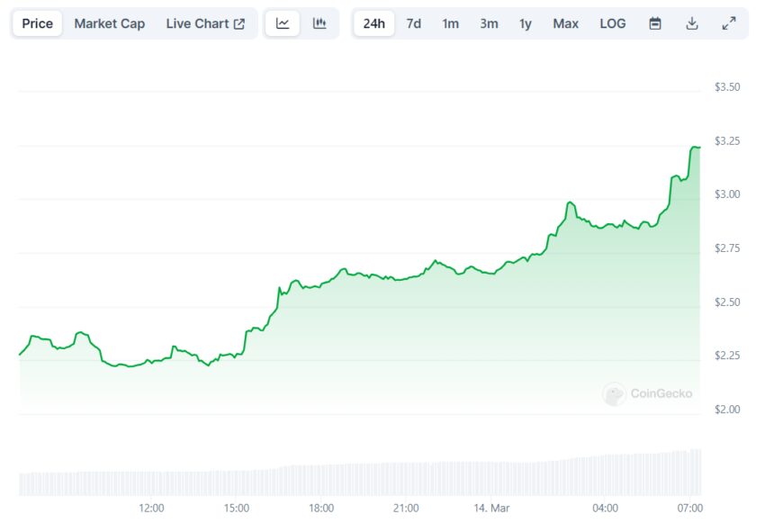765x532 pixels.
Task: Click the 14. Mar timeline label
Action: 491,509
